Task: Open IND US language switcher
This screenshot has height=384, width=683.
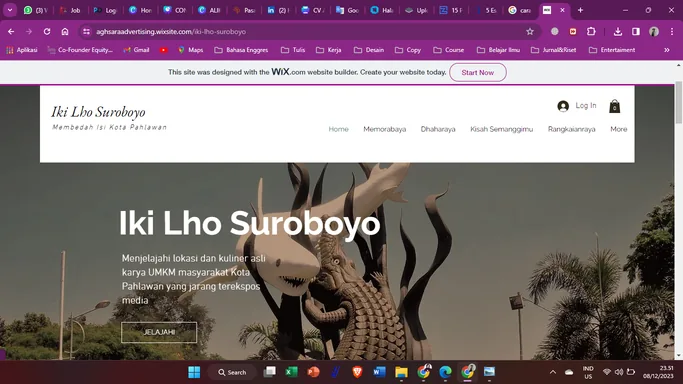Action: [x=588, y=372]
